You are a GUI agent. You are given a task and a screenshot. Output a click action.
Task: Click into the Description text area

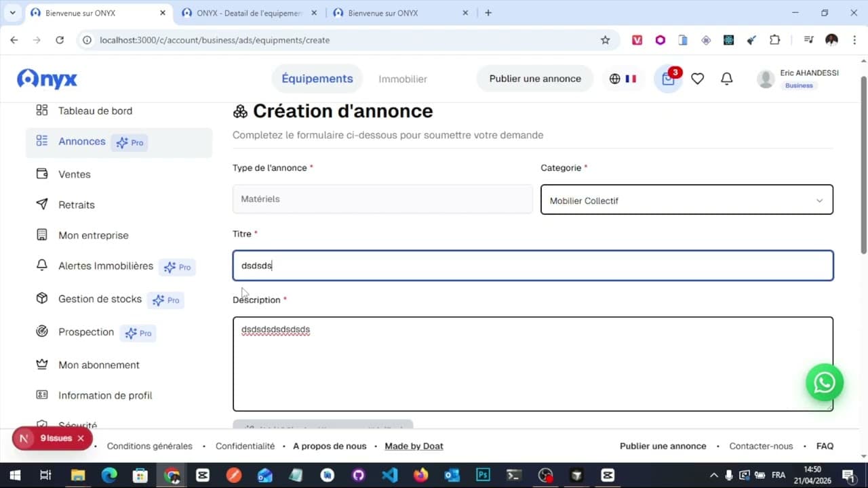pos(533,364)
